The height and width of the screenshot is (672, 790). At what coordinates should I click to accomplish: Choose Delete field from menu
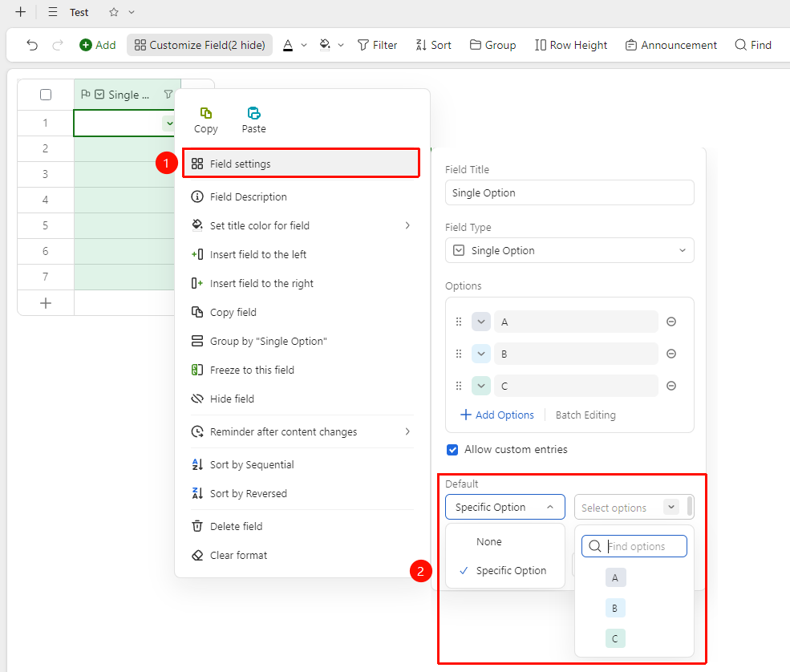pyautogui.click(x=302, y=526)
